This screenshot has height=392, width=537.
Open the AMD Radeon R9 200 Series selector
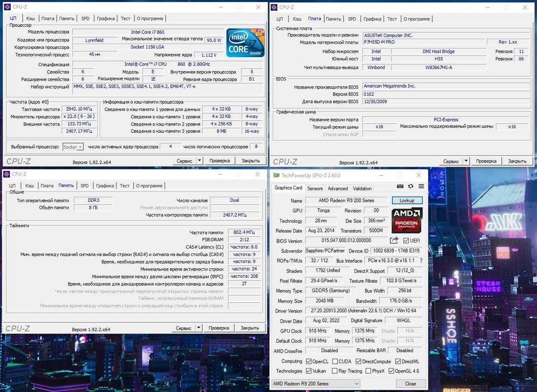315,384
